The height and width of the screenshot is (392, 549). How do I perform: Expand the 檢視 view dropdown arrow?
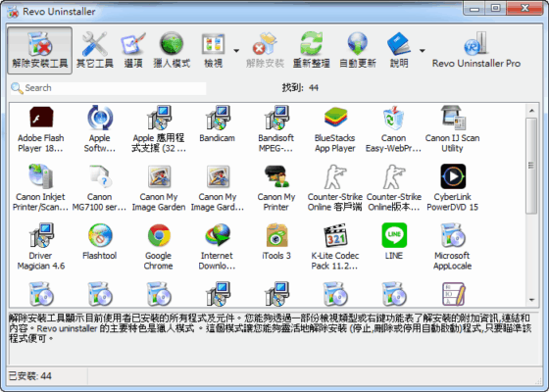[x=236, y=51]
